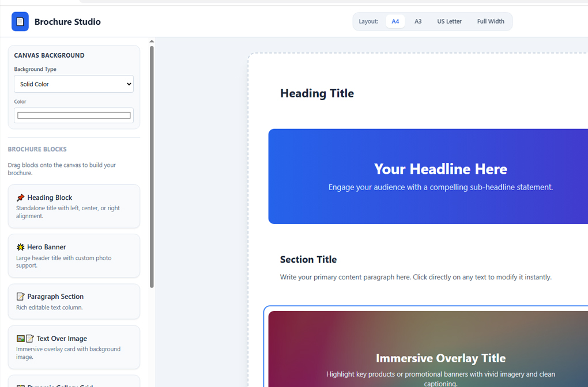Click the Rich editable text column description
The height and width of the screenshot is (387, 588).
(50, 308)
